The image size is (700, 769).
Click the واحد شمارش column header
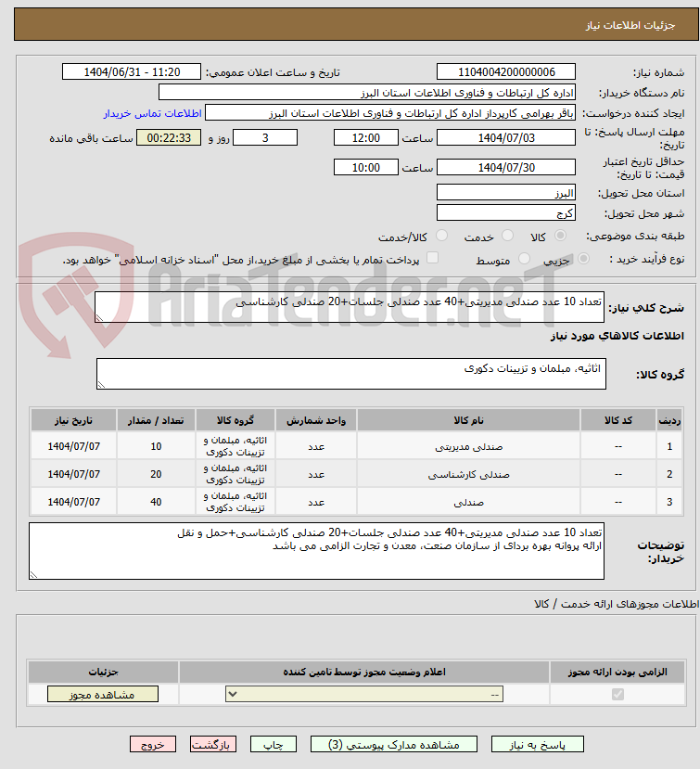pos(316,420)
